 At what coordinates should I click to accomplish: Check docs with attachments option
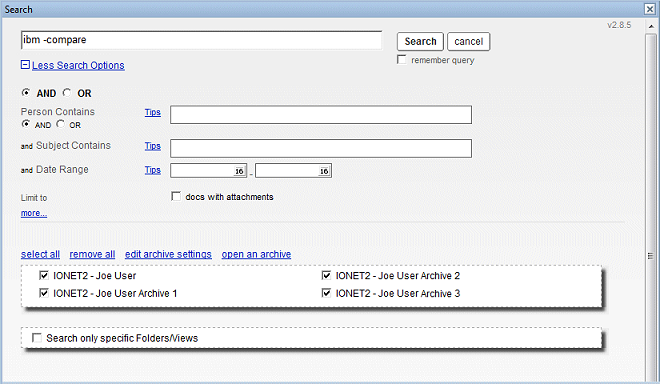(176, 196)
